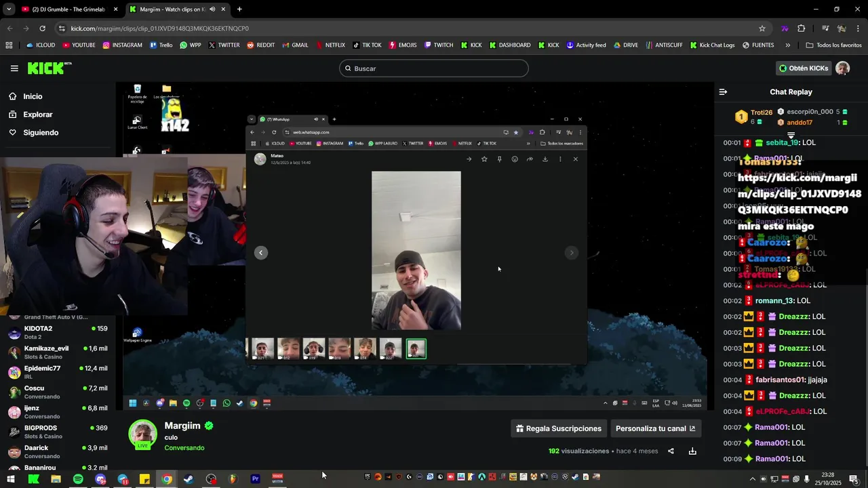Screen dimensions: 868x488
Task: Open the Kick hamburger menu
Action: tap(14, 68)
